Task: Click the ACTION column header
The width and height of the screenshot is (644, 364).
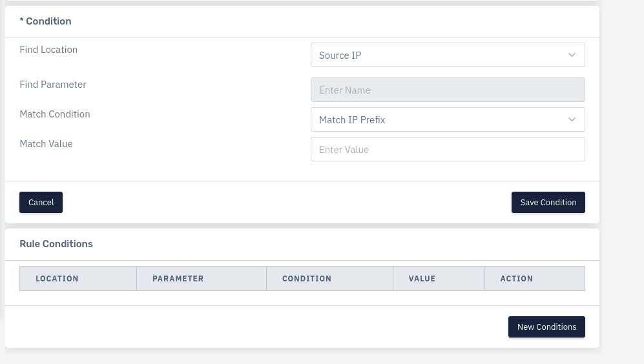Action: coord(516,279)
